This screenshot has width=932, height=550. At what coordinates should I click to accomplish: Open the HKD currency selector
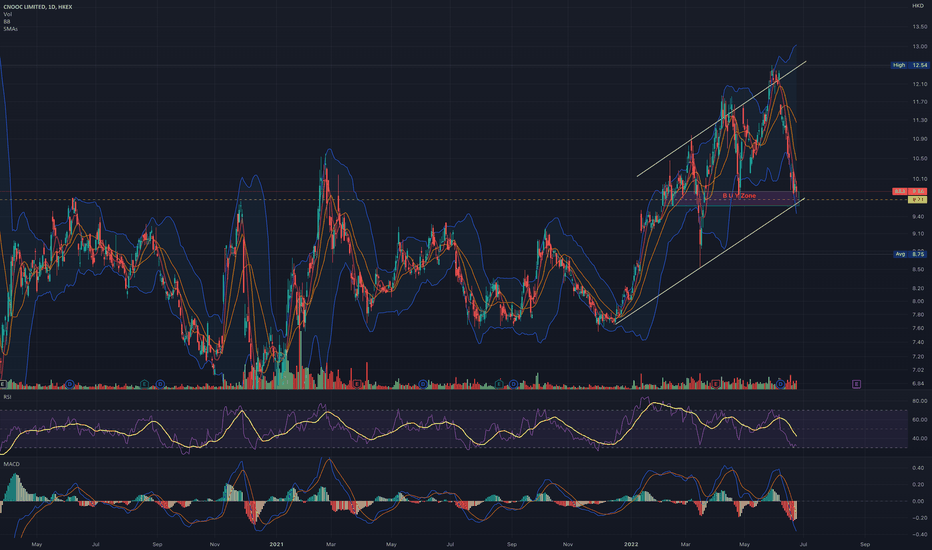[918, 5]
